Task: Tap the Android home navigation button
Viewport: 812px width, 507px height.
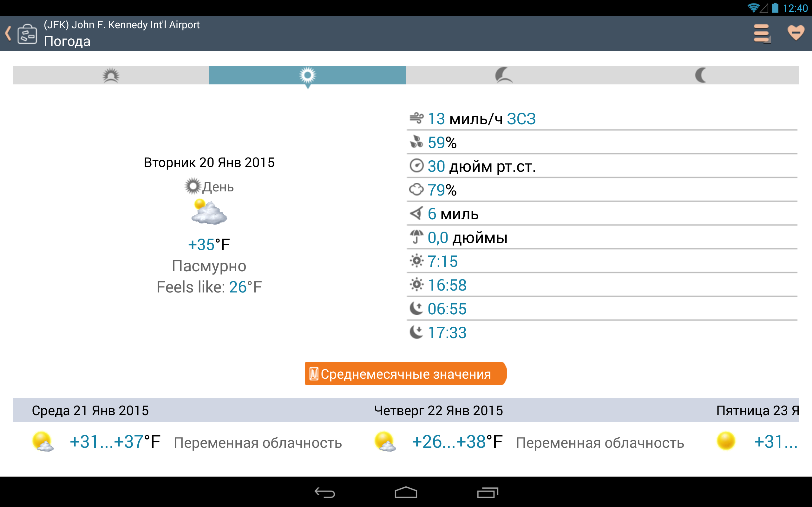Action: click(406, 492)
